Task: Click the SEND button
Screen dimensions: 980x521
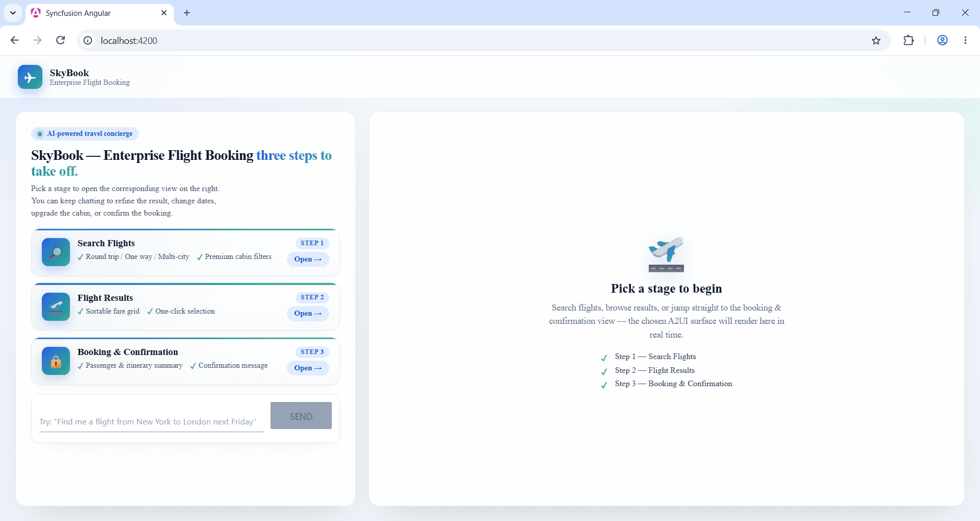Action: point(301,416)
